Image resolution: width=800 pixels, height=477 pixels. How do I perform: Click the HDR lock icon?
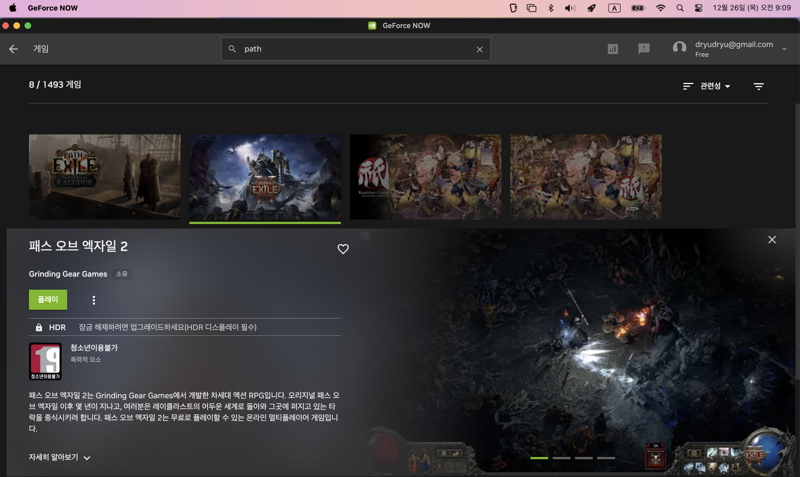pos(39,328)
